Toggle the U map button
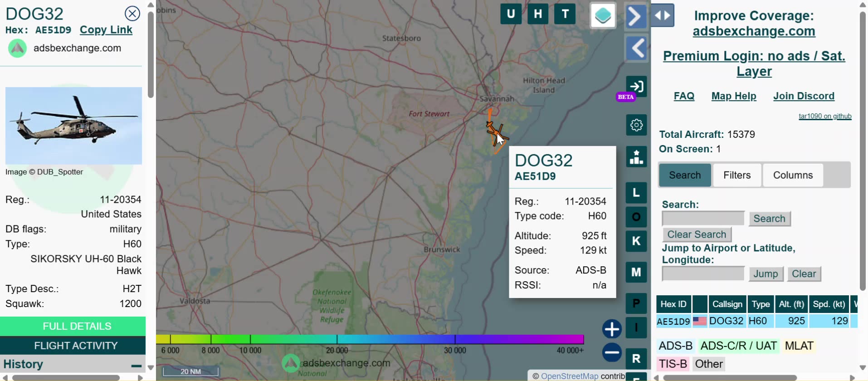 point(511,14)
